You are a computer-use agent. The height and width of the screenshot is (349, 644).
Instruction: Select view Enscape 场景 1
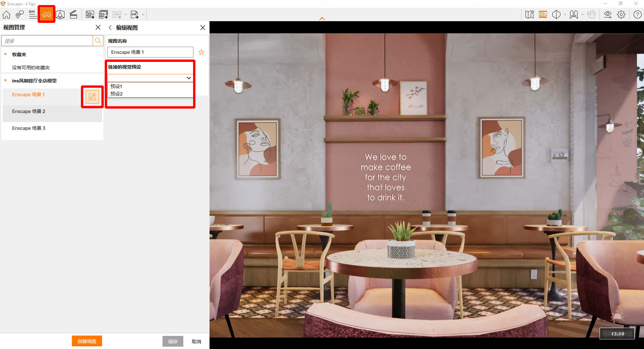[29, 94]
